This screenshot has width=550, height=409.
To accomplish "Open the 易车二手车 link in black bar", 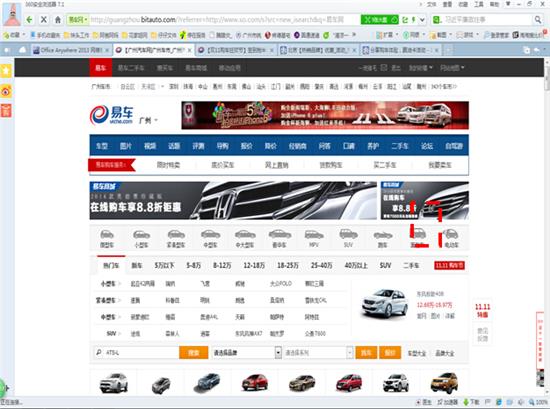I will (x=130, y=68).
